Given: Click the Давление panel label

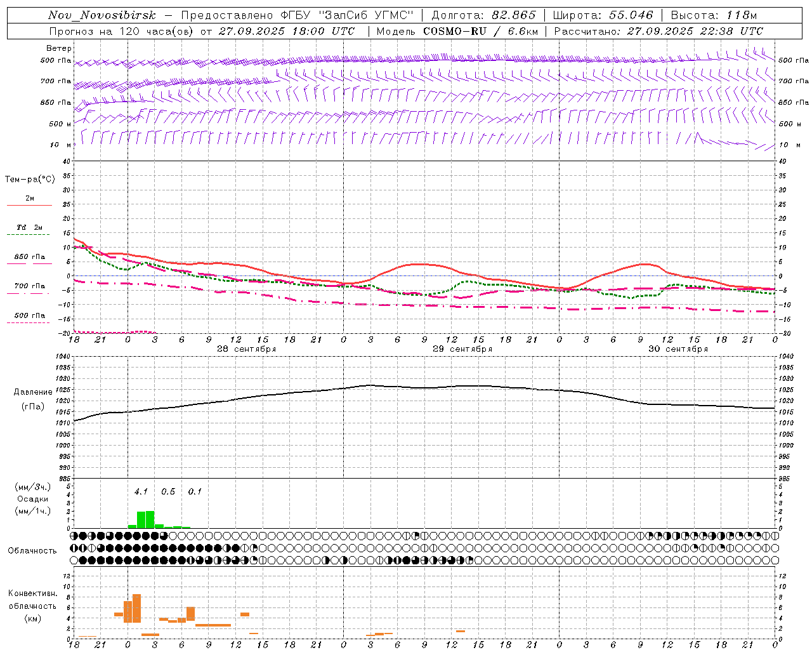Looking at the screenshot, I should (33, 392).
